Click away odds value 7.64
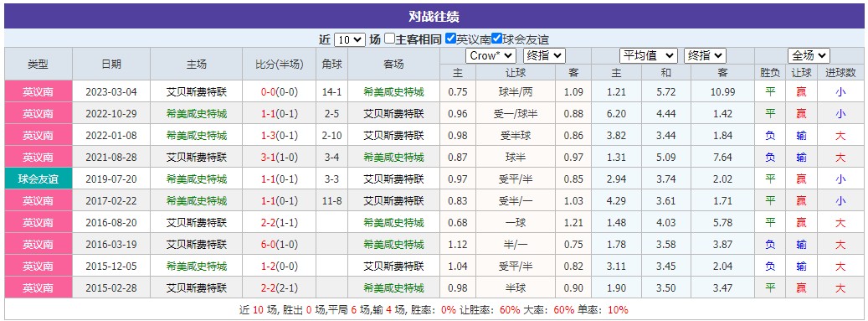The image size is (868, 321). [723, 158]
